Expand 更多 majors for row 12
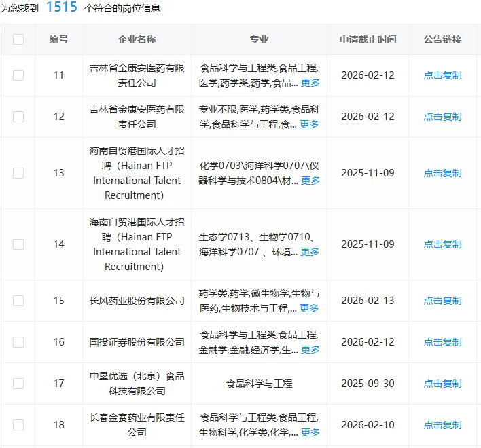Screen dimensions: 481x448 [309, 124]
